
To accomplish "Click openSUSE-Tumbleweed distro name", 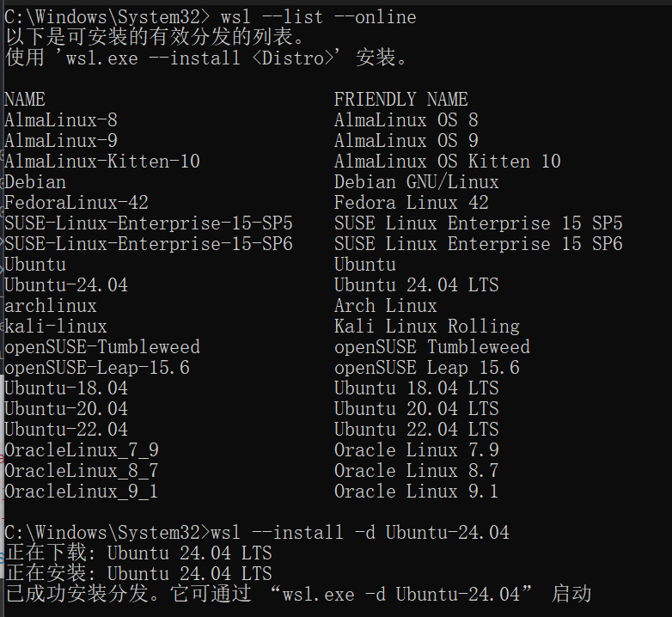I will pos(102,347).
